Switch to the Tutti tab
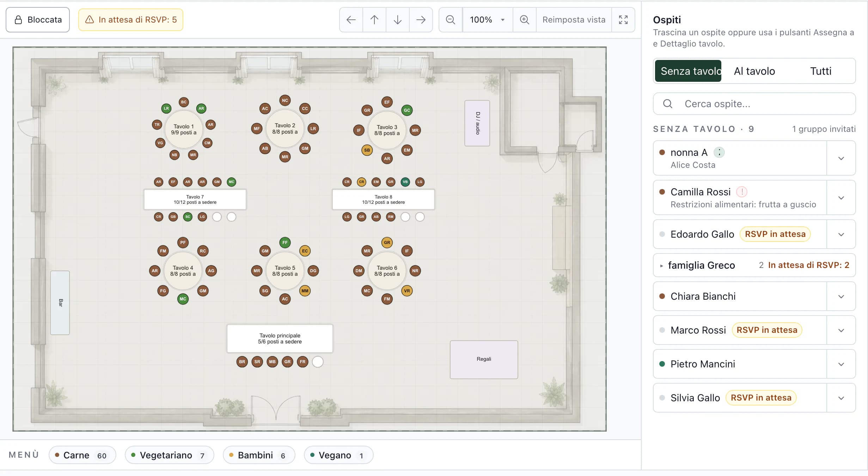868x476 pixels. [x=821, y=71]
